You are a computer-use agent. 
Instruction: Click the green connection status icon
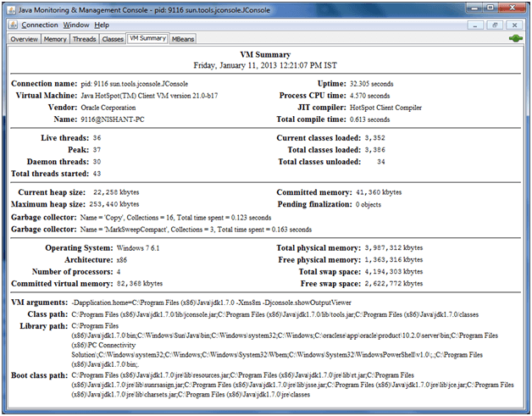coord(516,39)
